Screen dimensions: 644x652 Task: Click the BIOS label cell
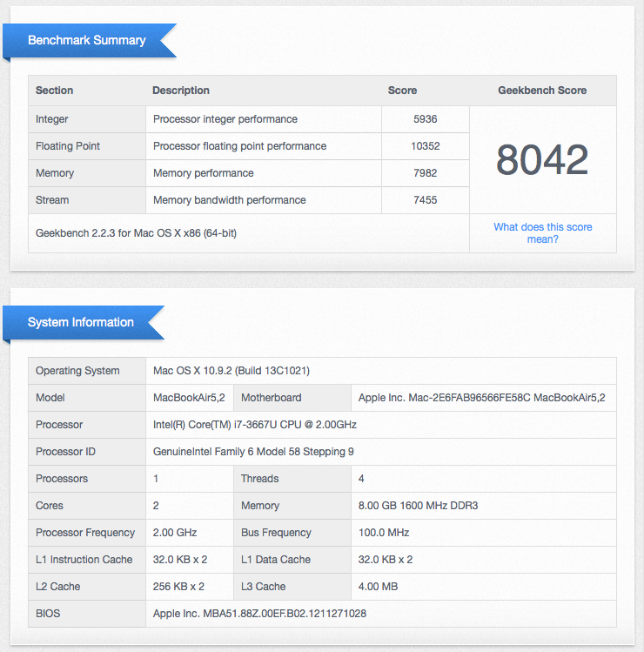coord(87,615)
